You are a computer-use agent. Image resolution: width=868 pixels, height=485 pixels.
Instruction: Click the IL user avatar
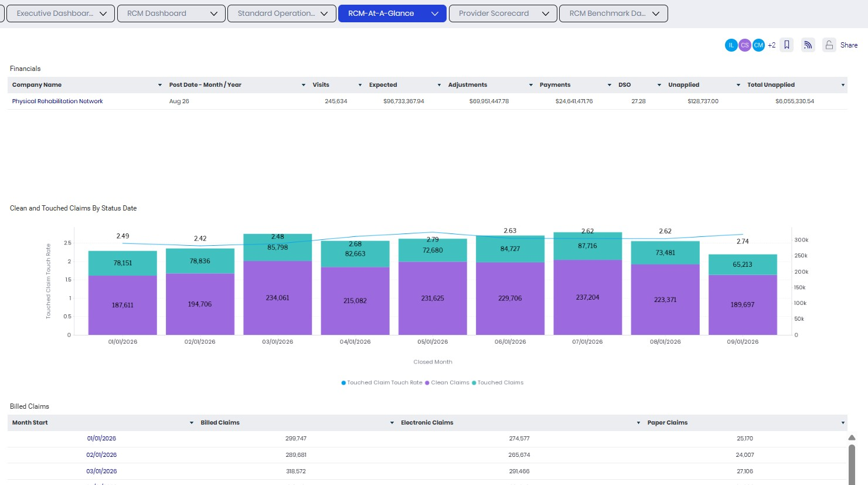[731, 45]
